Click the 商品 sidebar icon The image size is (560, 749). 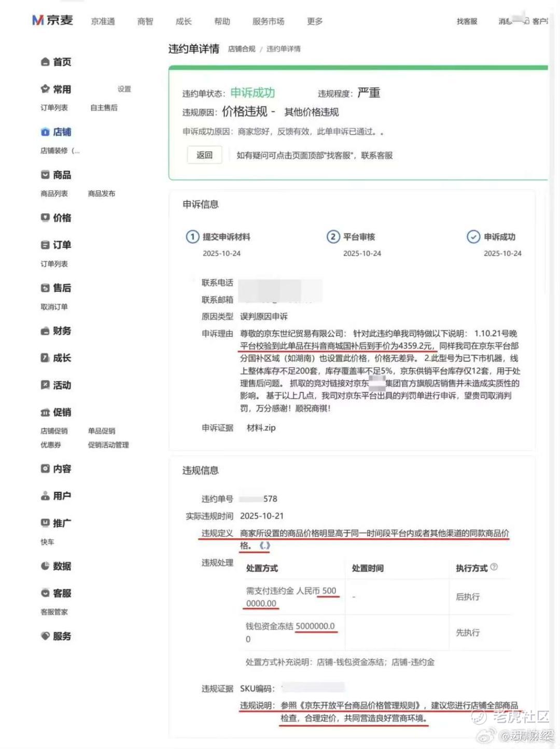pyautogui.click(x=45, y=175)
